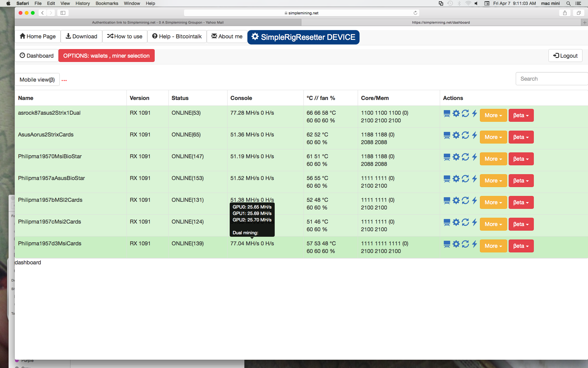Click the Download button
588x368 pixels.
(81, 36)
